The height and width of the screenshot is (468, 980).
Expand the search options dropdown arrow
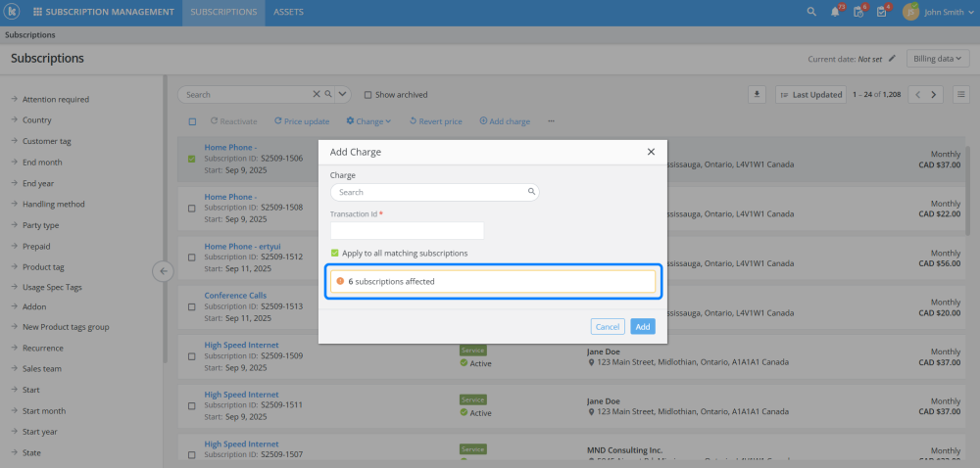pos(343,95)
